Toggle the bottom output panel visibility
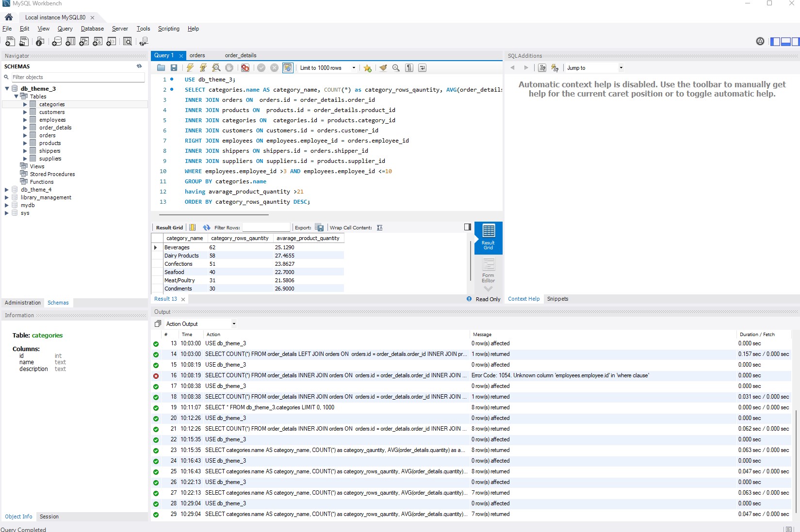 coord(785,42)
